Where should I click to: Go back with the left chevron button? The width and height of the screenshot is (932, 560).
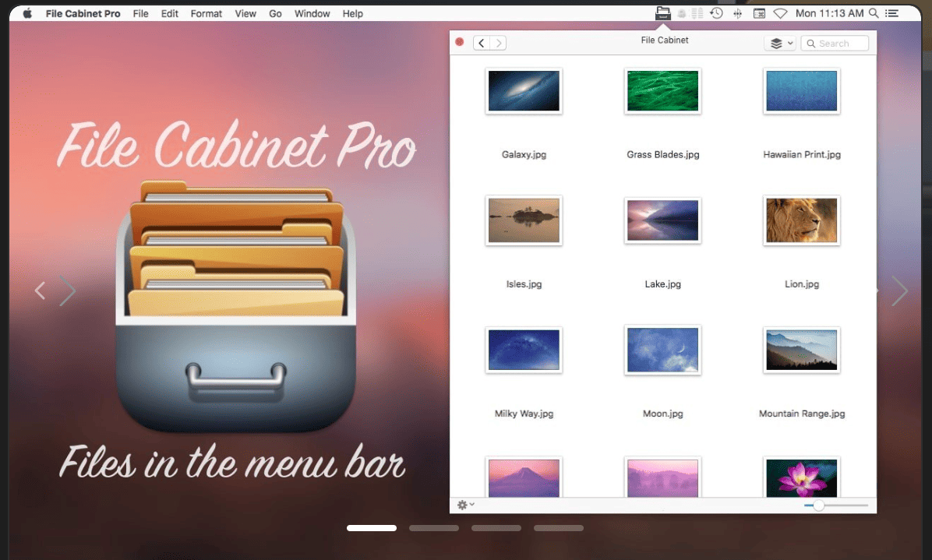[482, 43]
